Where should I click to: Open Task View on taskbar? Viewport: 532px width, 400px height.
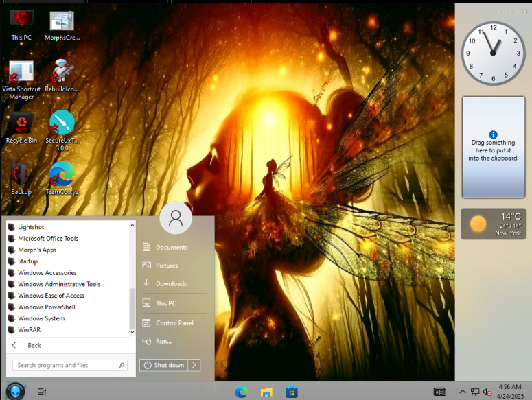41,392
